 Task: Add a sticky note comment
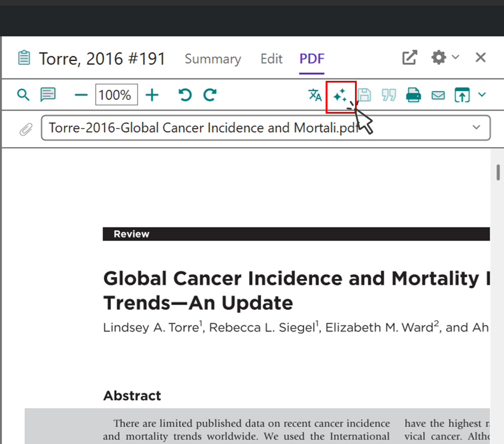click(x=48, y=95)
